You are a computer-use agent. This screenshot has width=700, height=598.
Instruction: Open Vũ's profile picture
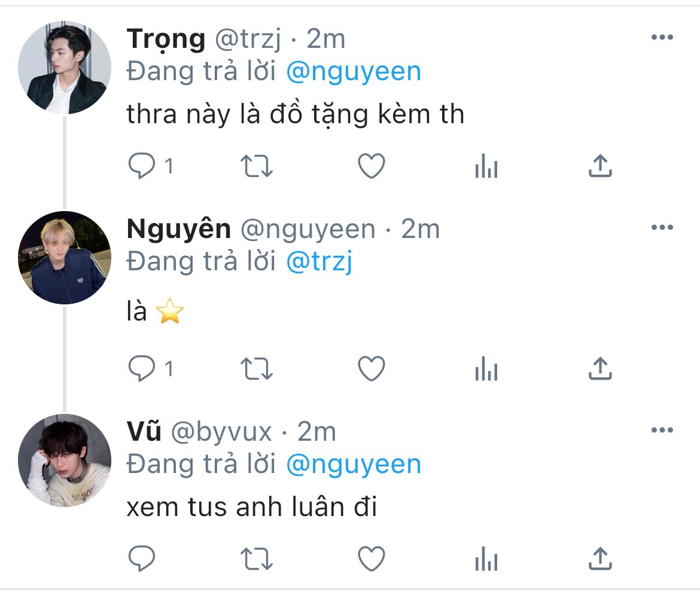click(65, 460)
